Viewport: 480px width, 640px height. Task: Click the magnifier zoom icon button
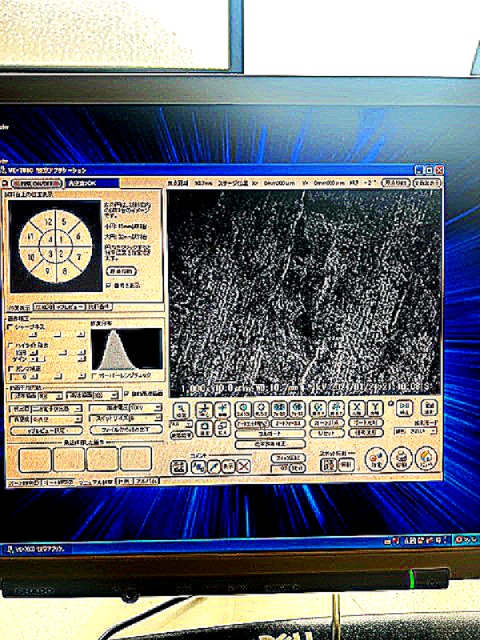(x=181, y=409)
